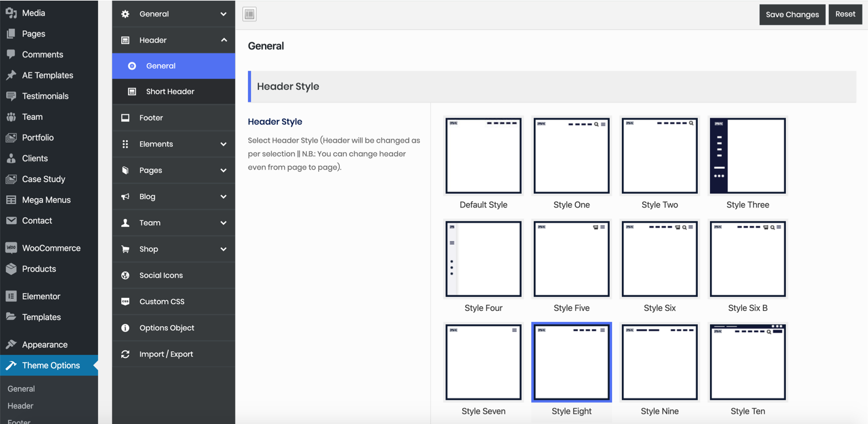Collapse the Header section chevron
The image size is (868, 424).
coord(223,40)
